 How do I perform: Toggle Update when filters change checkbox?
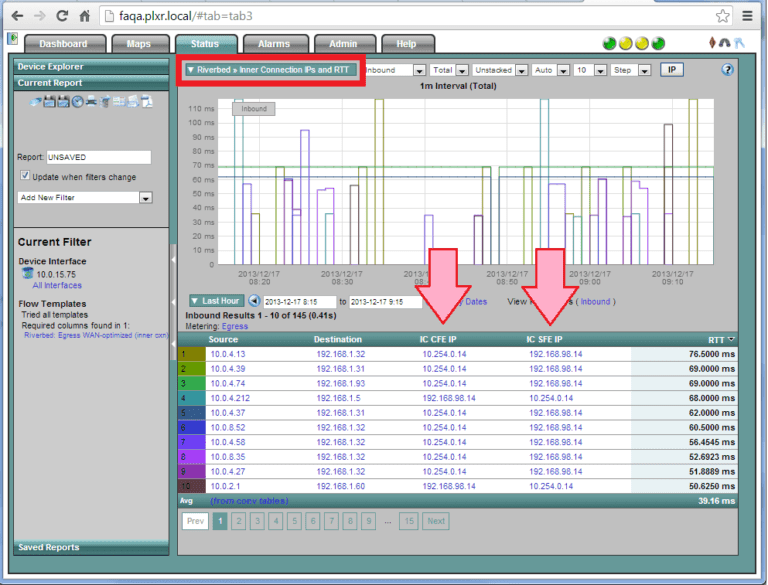pyautogui.click(x=25, y=176)
